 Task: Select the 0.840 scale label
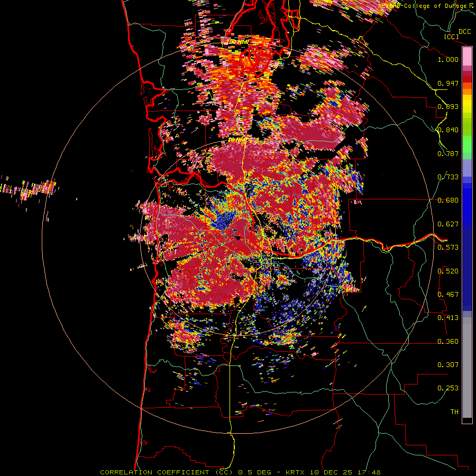click(448, 130)
